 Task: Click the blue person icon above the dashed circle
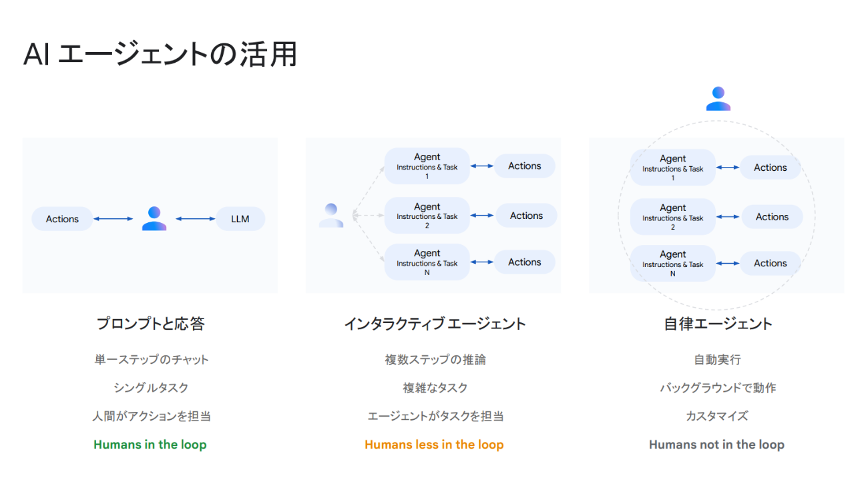[x=718, y=99]
